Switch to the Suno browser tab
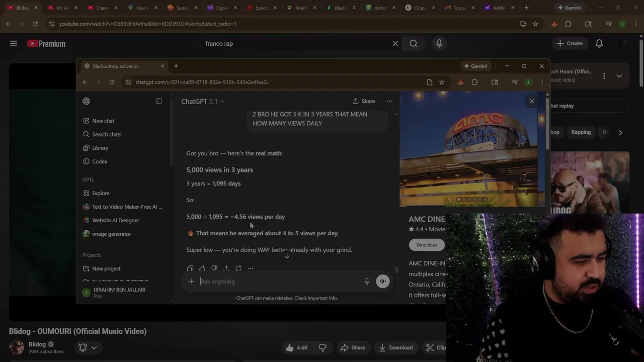This screenshot has width=644, height=362. pos(182,8)
